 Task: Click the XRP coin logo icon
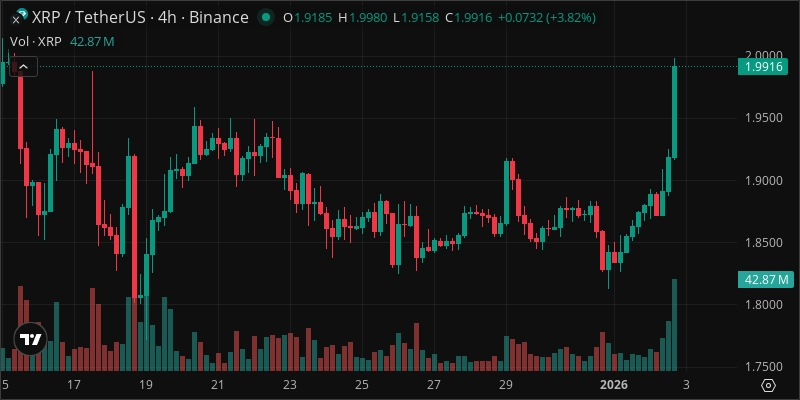click(19, 17)
